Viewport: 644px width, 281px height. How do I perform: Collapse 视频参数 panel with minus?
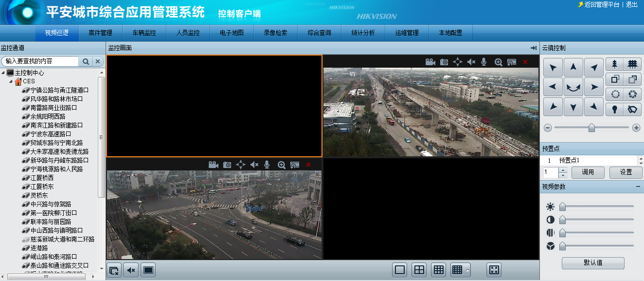pyautogui.click(x=638, y=187)
